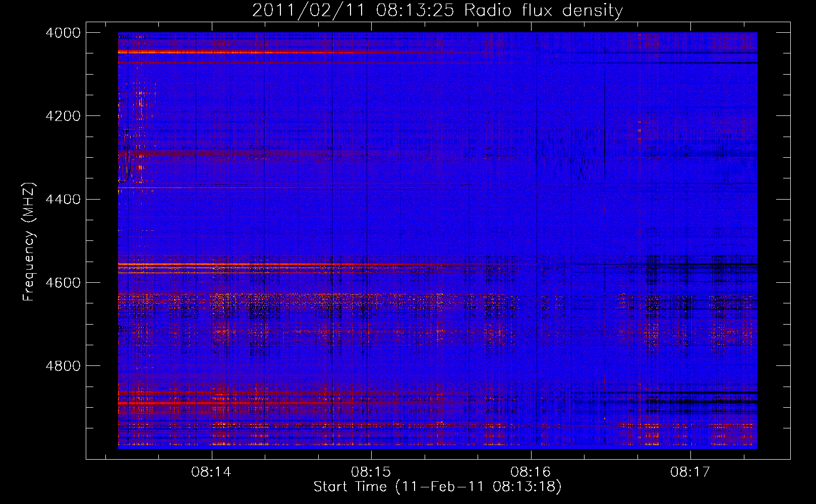Click the 08:17 time axis label

(x=690, y=472)
